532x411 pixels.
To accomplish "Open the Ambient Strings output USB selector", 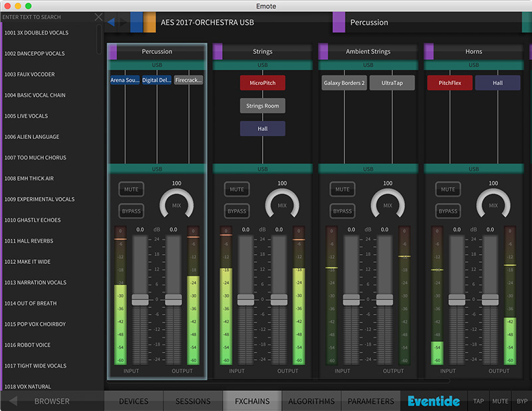I will 368,169.
